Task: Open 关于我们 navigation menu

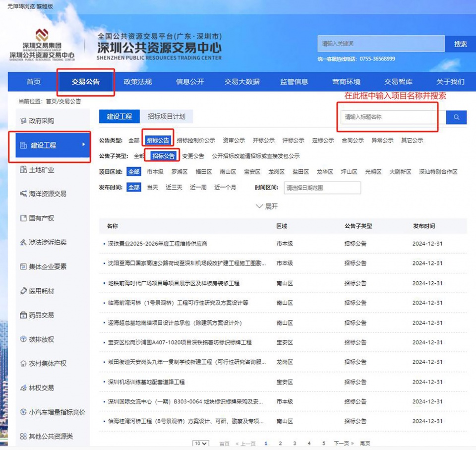Action: [x=450, y=82]
